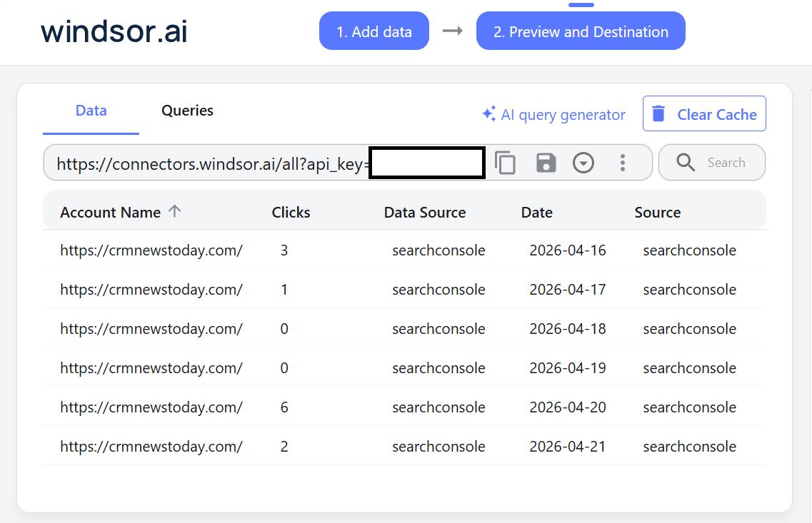Toggle the Account Name sort direction
812x523 pixels.
pos(175,211)
